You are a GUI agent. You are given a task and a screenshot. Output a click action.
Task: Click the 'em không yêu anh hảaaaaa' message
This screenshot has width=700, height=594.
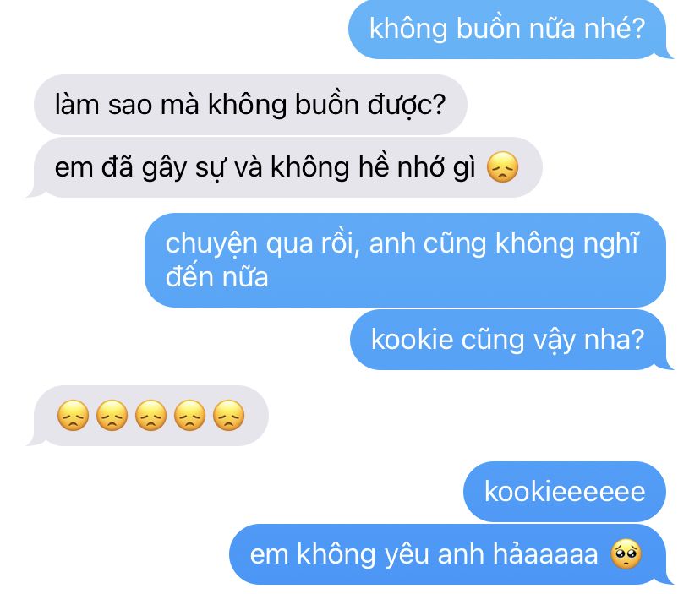(449, 554)
